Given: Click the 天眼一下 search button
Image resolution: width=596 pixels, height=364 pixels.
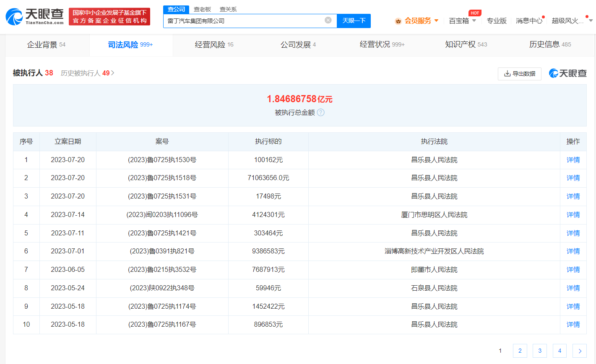Looking at the screenshot, I should point(354,21).
